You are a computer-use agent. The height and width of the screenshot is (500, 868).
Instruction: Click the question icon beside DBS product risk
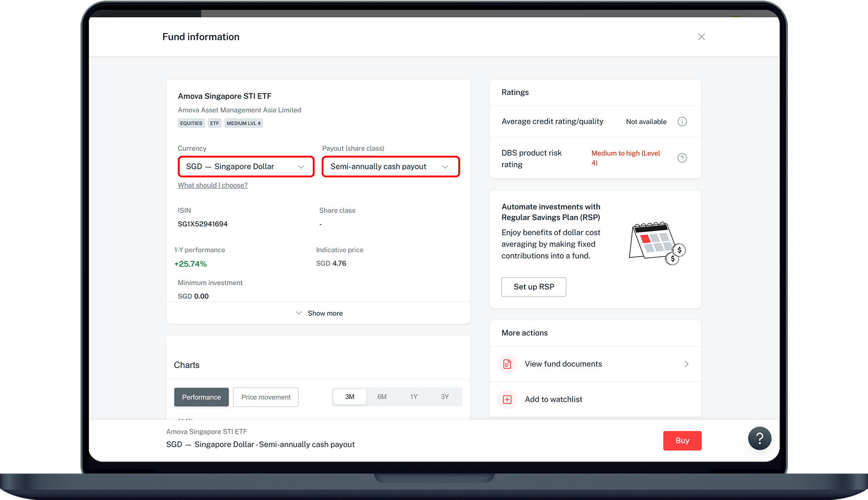[682, 158]
